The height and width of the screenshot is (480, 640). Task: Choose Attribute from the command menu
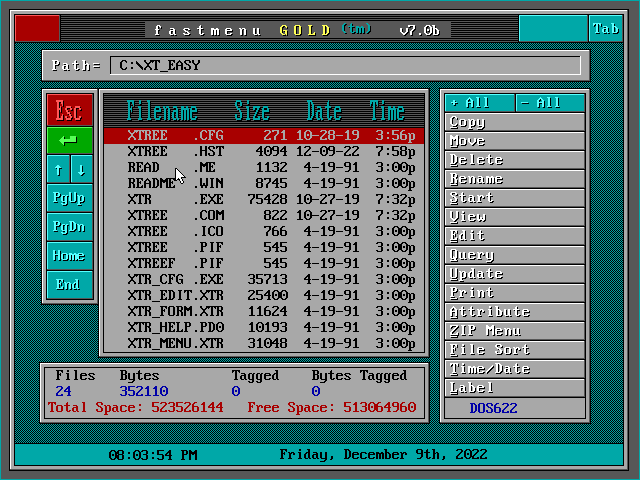click(x=515, y=312)
